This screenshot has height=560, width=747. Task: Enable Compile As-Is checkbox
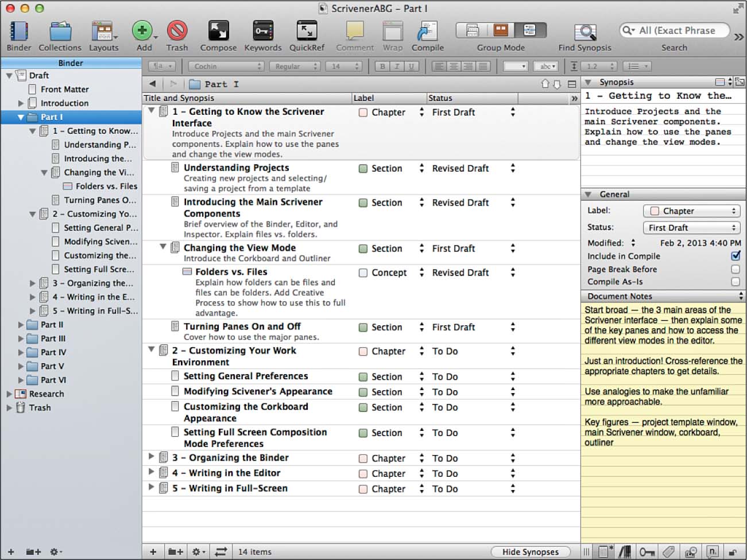click(736, 282)
